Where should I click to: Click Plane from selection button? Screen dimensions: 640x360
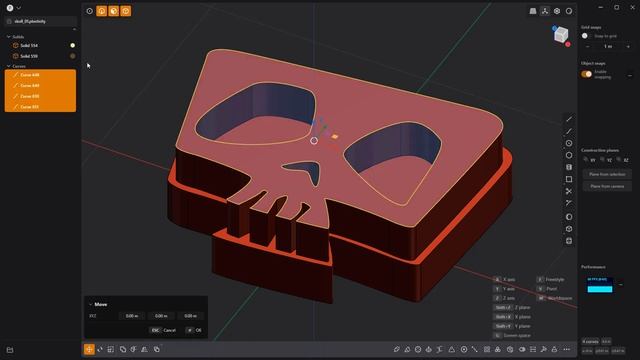[607, 174]
